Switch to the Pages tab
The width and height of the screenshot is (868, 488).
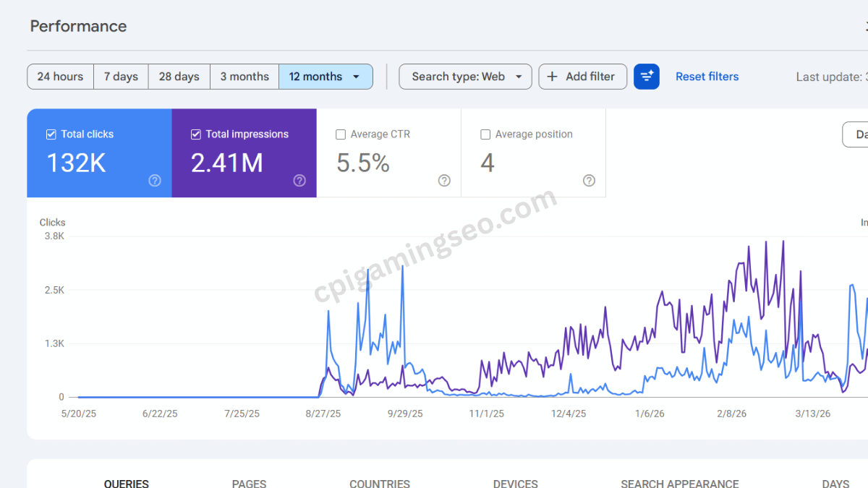(x=249, y=483)
